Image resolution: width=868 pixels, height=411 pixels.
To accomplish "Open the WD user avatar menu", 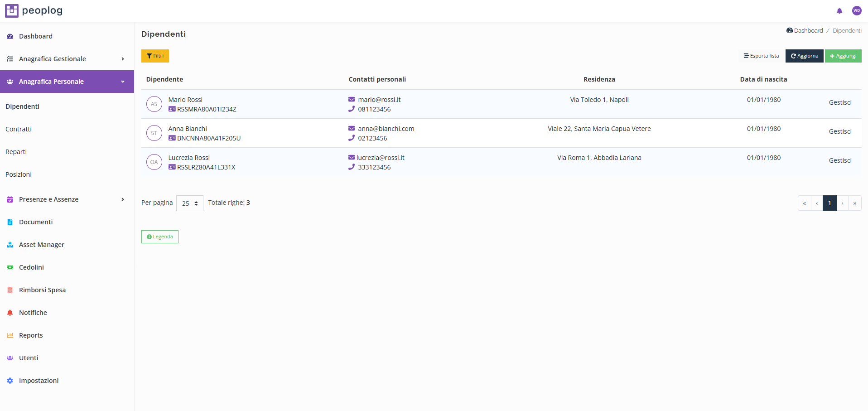I will tap(856, 11).
